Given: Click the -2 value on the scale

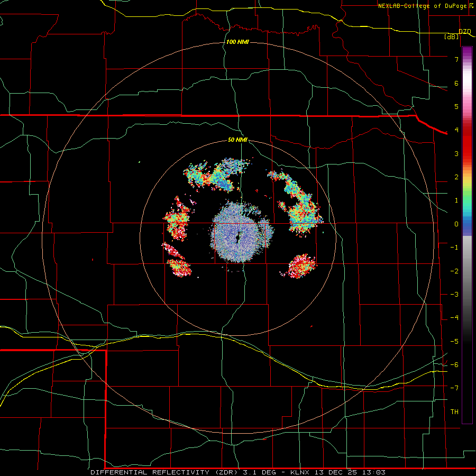Looking at the screenshot, I should (x=454, y=271).
